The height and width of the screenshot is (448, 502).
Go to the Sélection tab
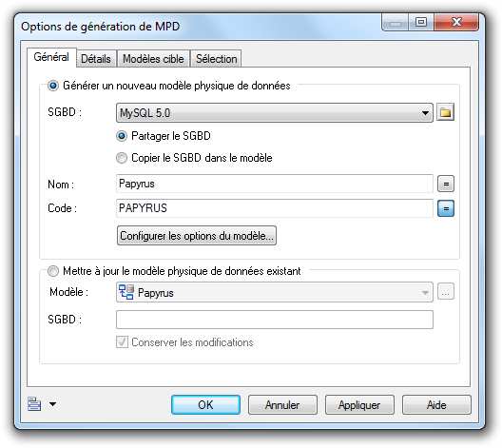coord(217,59)
